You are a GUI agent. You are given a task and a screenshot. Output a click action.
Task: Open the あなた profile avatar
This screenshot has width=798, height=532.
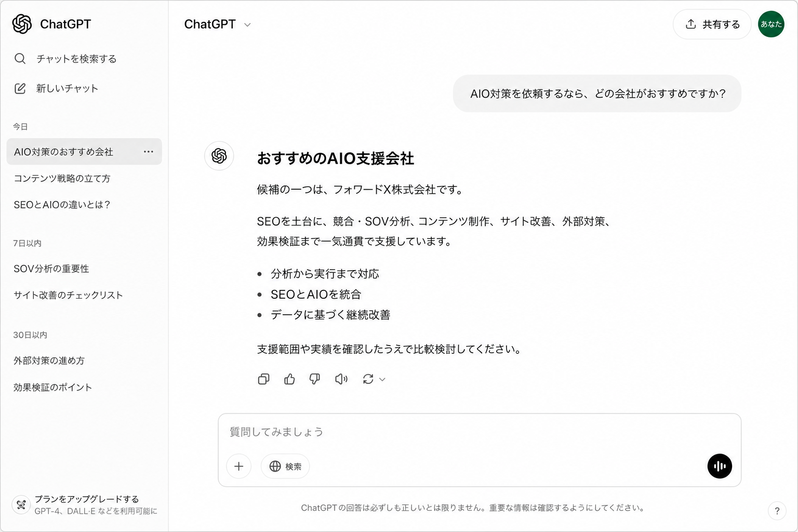[771, 24]
